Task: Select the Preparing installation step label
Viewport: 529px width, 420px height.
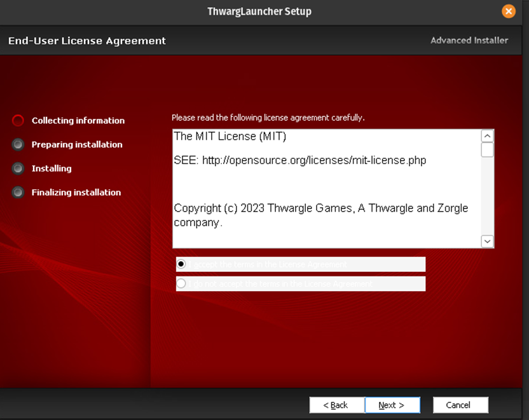Action: point(77,144)
